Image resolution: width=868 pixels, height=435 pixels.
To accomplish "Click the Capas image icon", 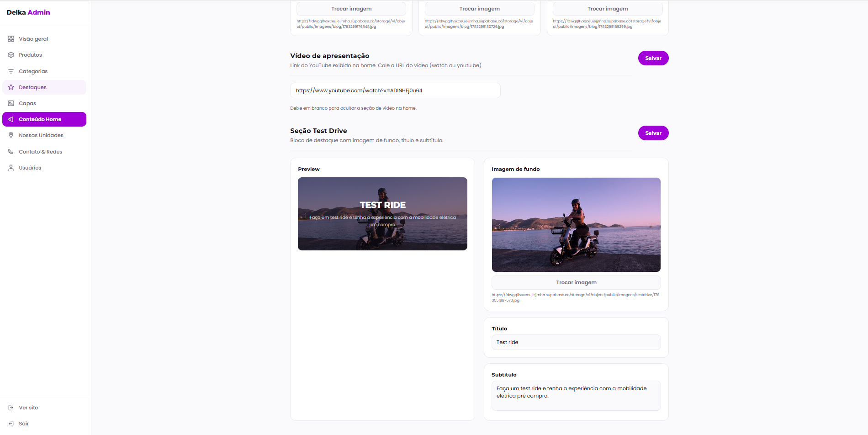I will 11,103.
